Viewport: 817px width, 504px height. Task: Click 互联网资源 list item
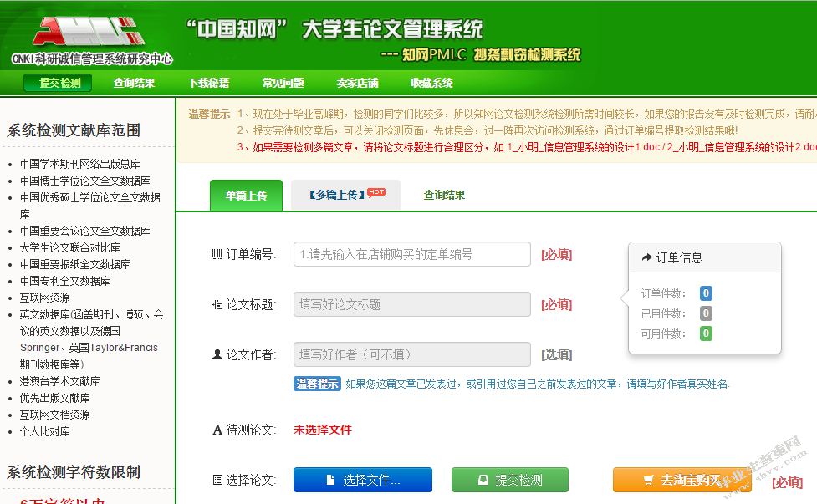coord(45,298)
